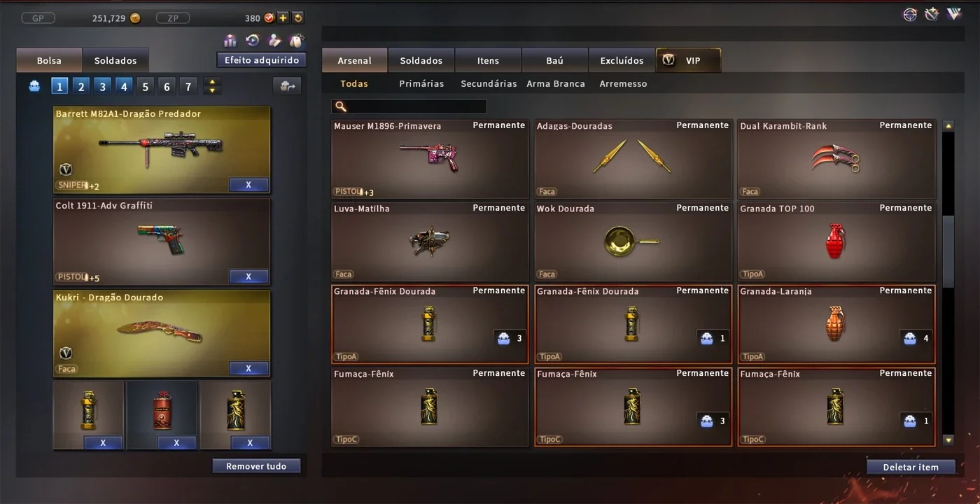
Task: Select the Luva-Matilha card
Action: coord(430,241)
